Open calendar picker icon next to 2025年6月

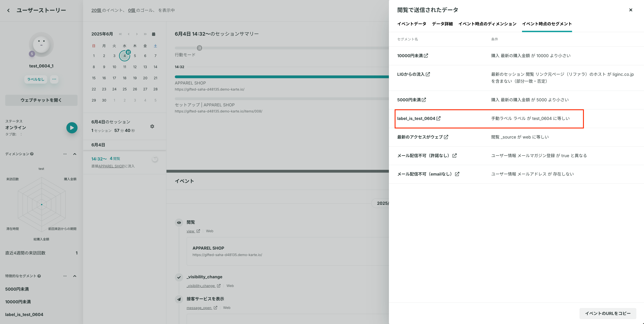153,34
